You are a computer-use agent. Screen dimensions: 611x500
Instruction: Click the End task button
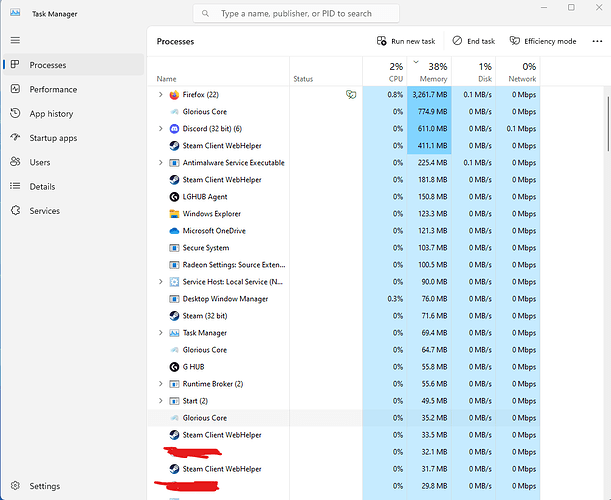click(473, 41)
